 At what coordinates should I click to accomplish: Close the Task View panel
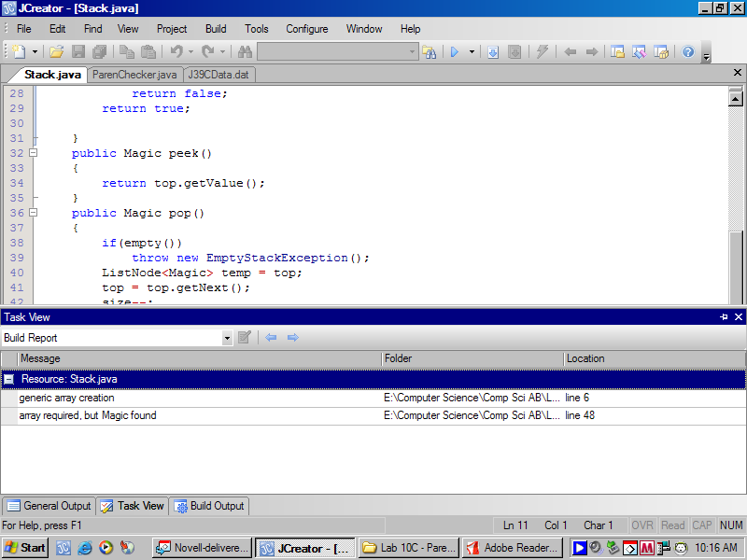tap(739, 317)
